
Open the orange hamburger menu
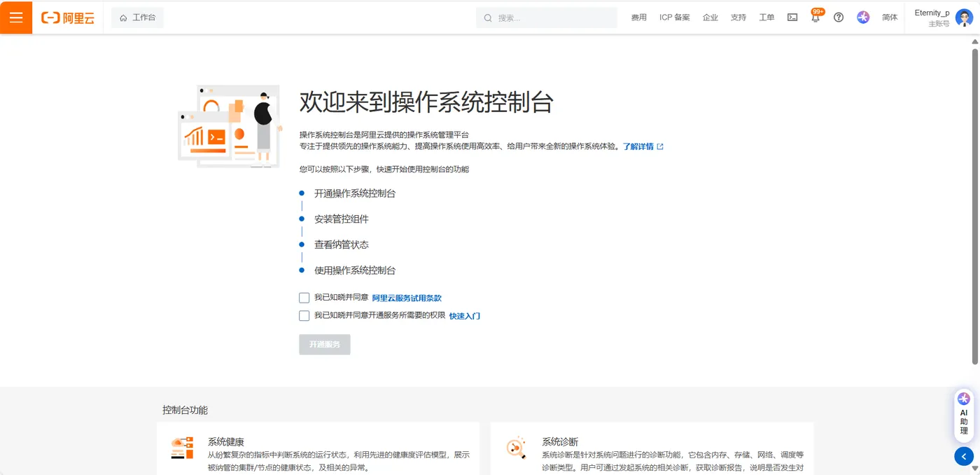pyautogui.click(x=16, y=18)
